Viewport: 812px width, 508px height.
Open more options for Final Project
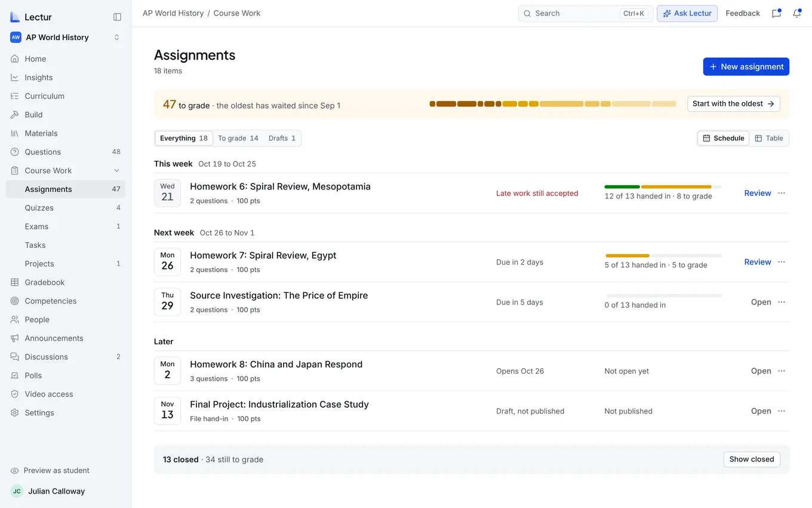(x=782, y=411)
